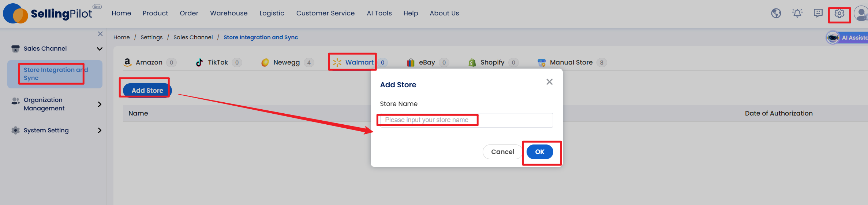
Task: Click the Walmart spark icon
Action: (x=337, y=62)
